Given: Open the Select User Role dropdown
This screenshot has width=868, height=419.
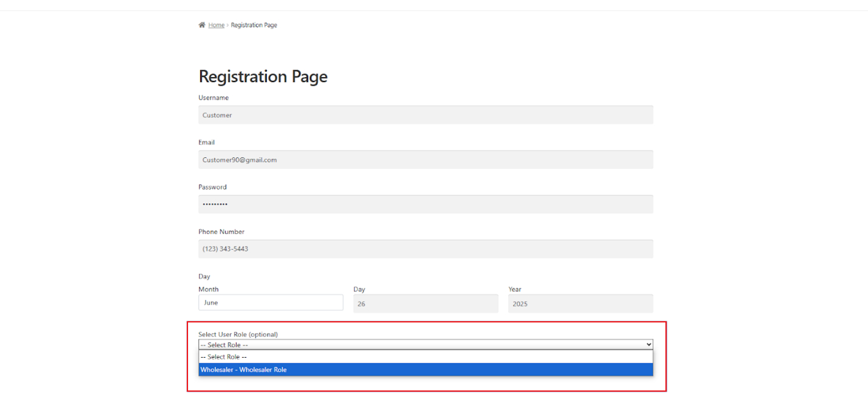Looking at the screenshot, I should (425, 344).
